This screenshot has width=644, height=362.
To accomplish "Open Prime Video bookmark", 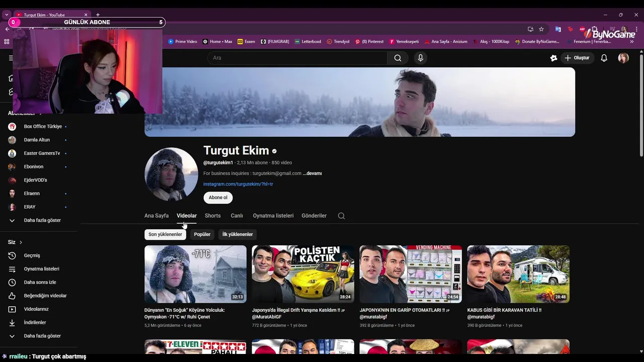I will 183,42.
